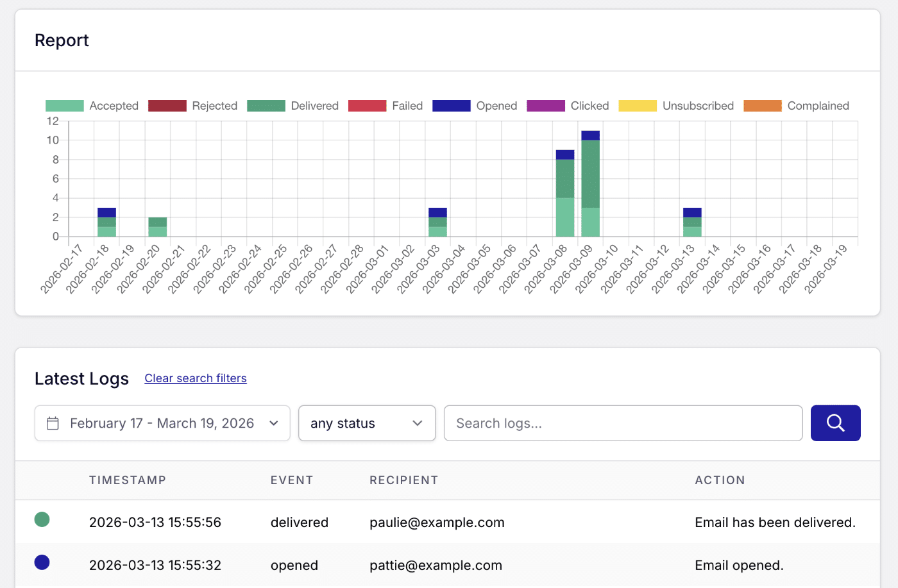Click blue status dot for opened log
898x588 pixels.
(x=42, y=562)
